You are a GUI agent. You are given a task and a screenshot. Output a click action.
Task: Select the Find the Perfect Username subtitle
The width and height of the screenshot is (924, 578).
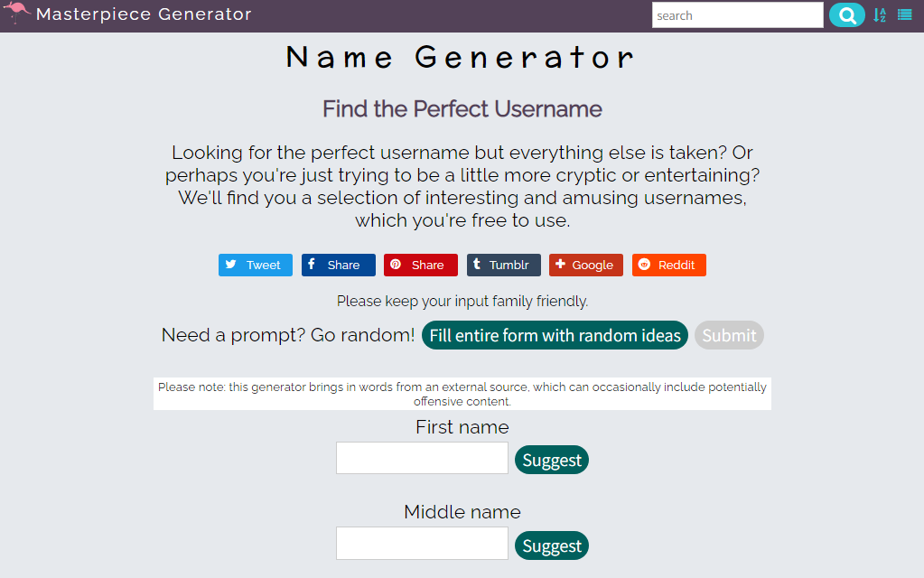point(462,109)
